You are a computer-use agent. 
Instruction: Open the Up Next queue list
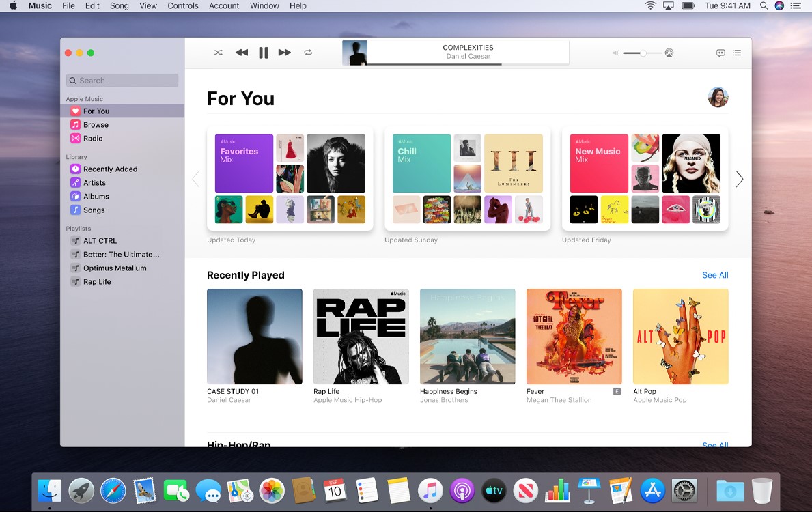coord(737,53)
